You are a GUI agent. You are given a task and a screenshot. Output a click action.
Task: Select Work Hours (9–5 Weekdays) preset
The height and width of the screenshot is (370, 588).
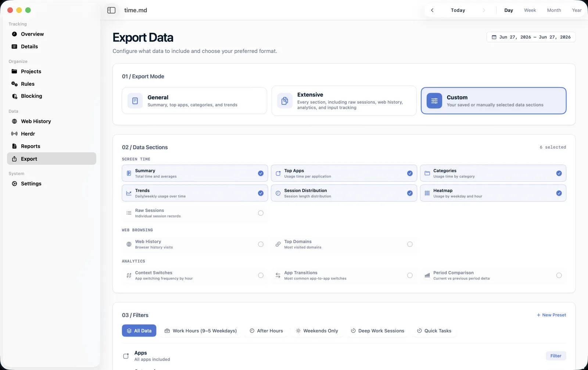201,331
